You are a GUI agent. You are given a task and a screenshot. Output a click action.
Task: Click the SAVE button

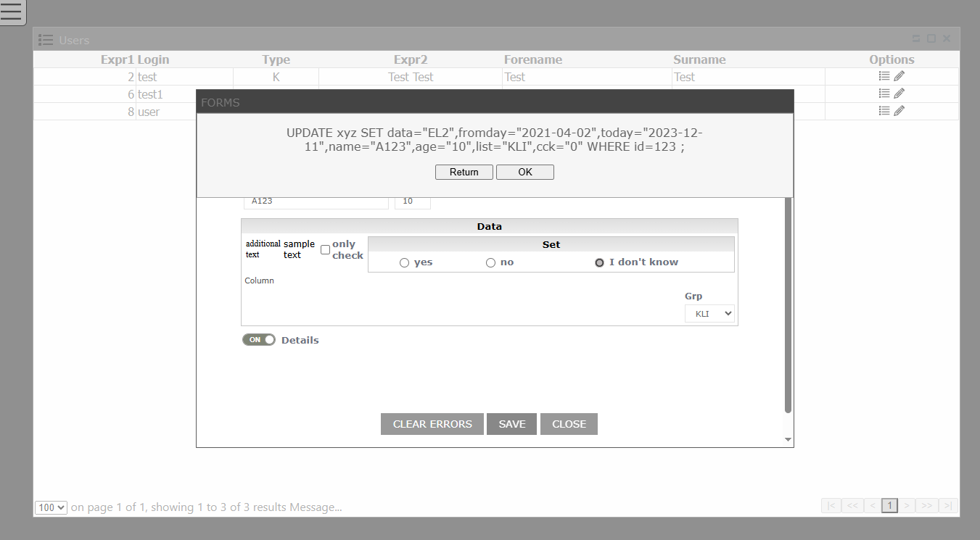coord(511,424)
